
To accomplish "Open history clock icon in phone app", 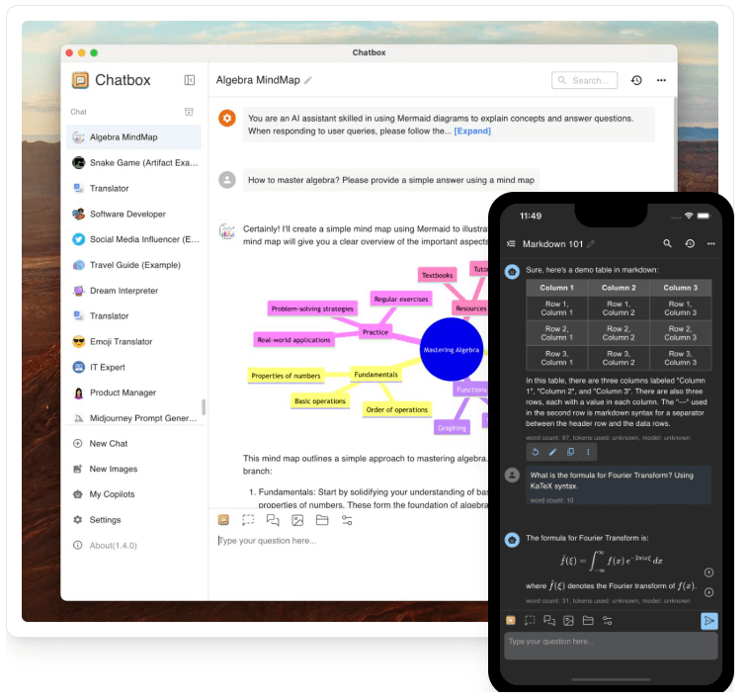I will point(690,243).
